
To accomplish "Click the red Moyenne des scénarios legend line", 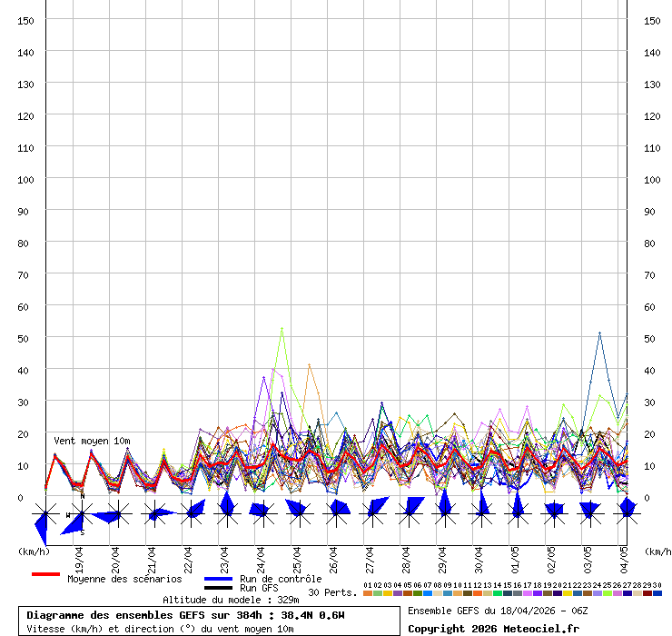I will [x=45, y=575].
